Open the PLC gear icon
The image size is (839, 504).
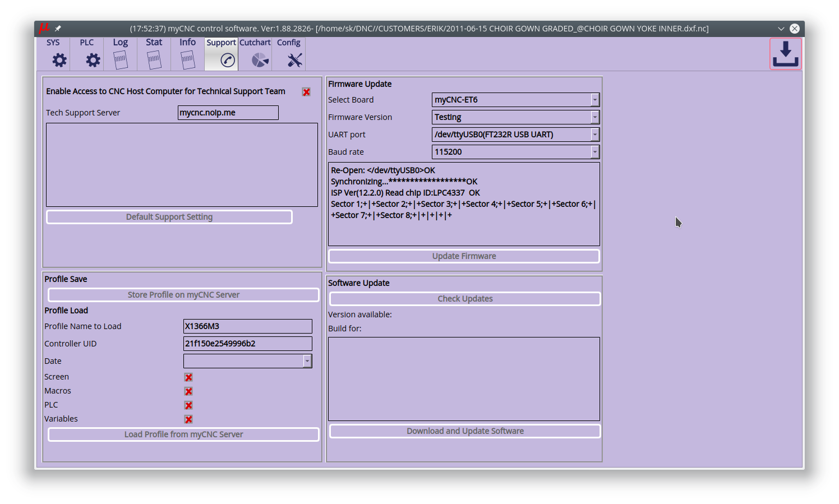(x=93, y=60)
